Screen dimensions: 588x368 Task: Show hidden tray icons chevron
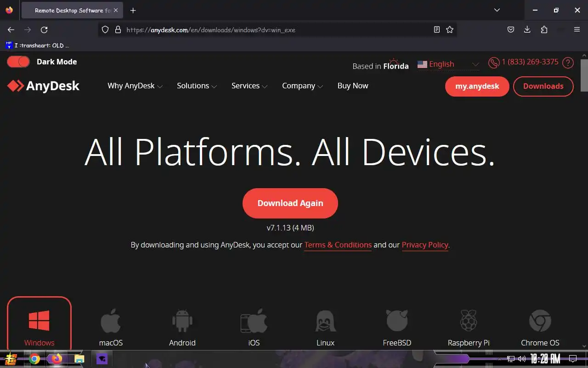pos(499,359)
